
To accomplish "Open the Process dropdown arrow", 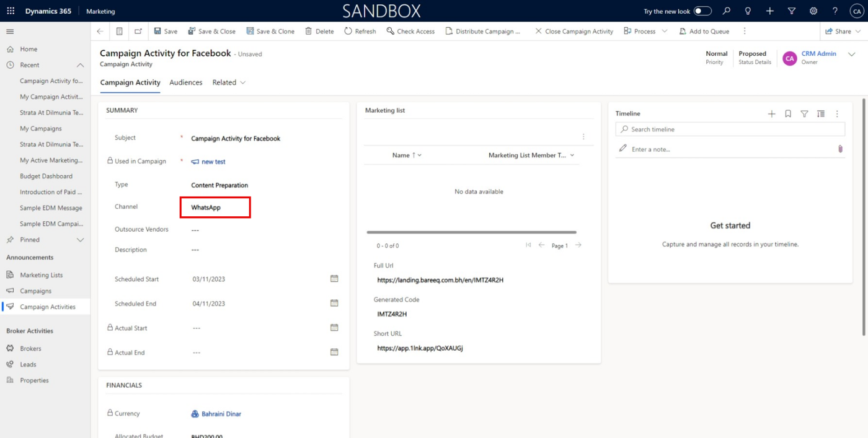I will tap(665, 31).
